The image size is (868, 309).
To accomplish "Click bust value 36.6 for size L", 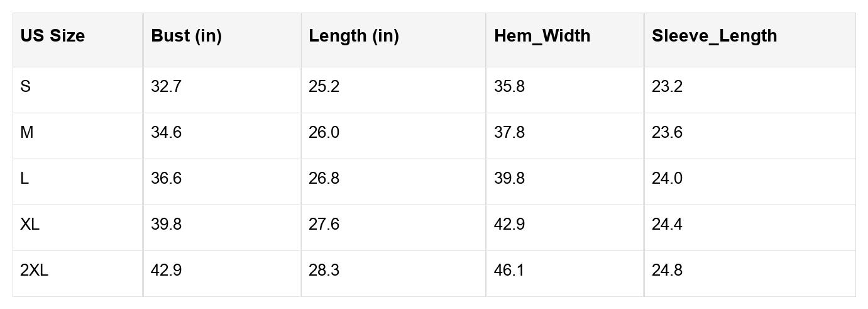I will coord(166,179).
